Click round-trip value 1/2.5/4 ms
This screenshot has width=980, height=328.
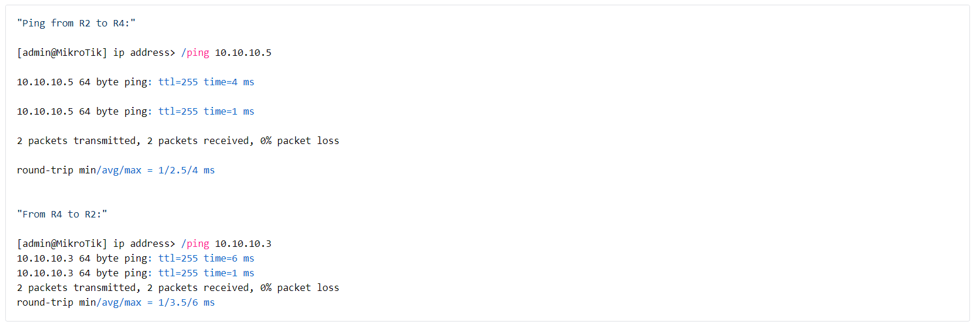coord(186,170)
